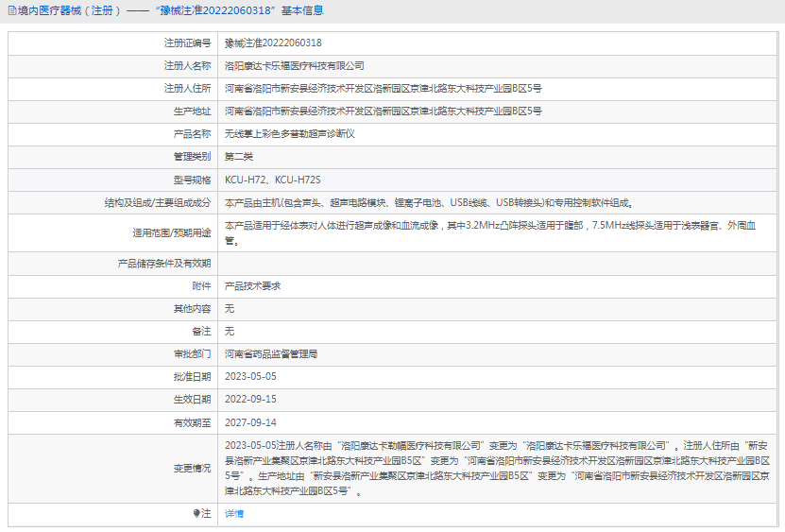Viewport: 785px width, 532px height.
Task: Click the label 管理类别
Action: (193, 157)
